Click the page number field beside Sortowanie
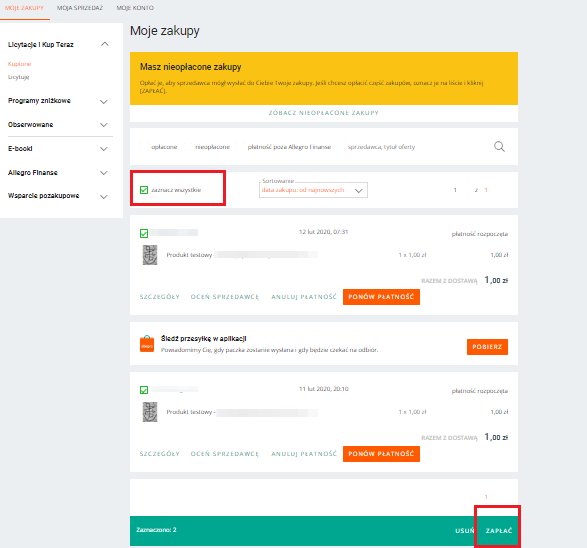This screenshot has width=587, height=548. tap(455, 190)
